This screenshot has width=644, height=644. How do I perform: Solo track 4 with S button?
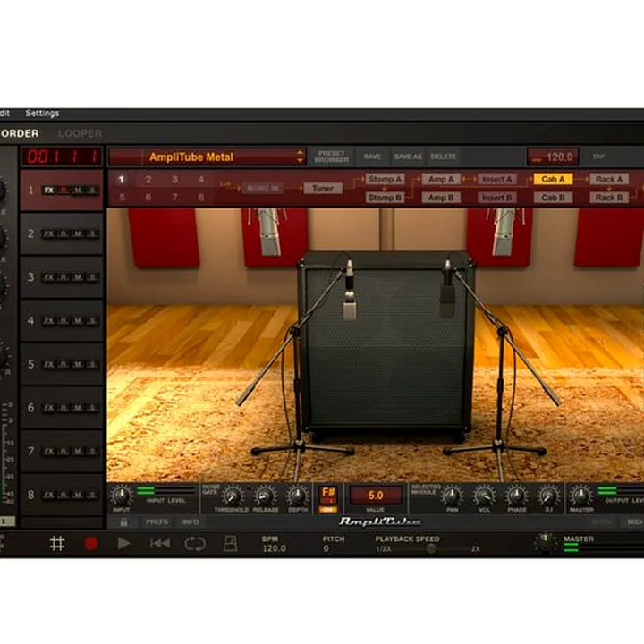[92, 321]
